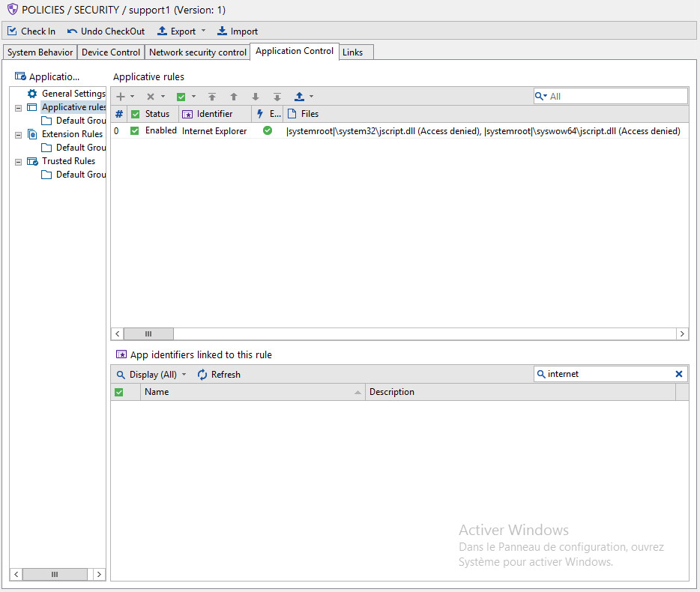Collapse the Extension Rules tree node
Viewport: 700px width, 592px height.
(18, 135)
